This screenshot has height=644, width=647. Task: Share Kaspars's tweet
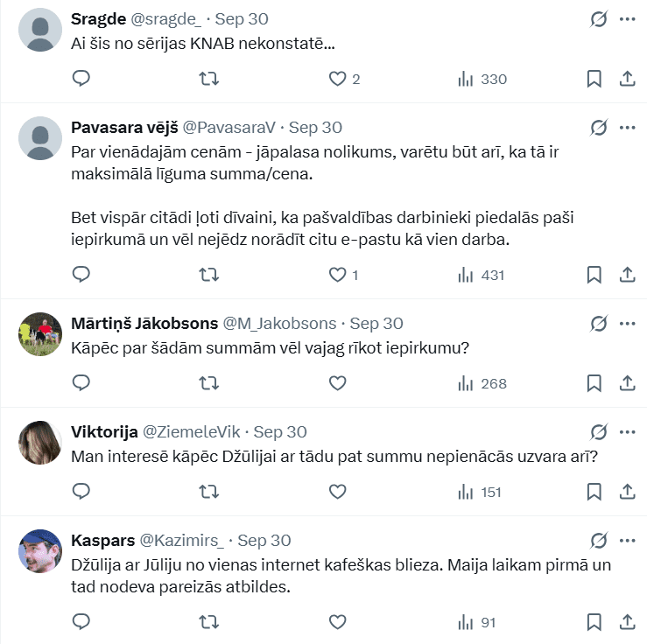pyautogui.click(x=627, y=622)
